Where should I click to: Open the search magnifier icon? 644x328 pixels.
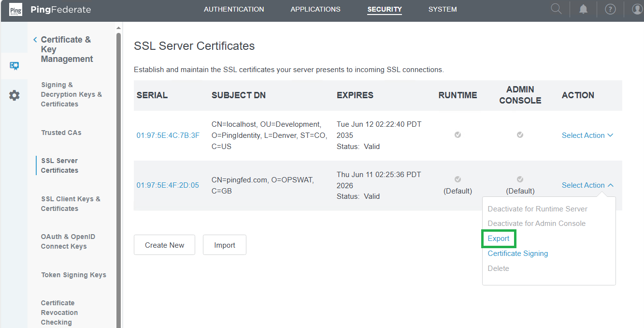click(x=557, y=9)
